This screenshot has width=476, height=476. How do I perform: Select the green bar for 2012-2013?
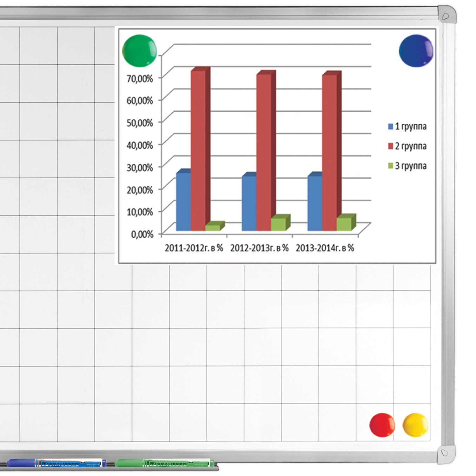click(278, 224)
